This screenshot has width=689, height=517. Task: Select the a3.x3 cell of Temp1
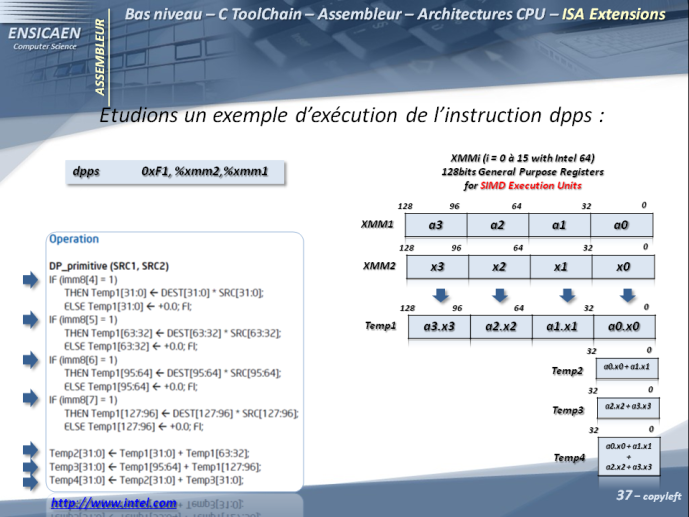tap(439, 326)
